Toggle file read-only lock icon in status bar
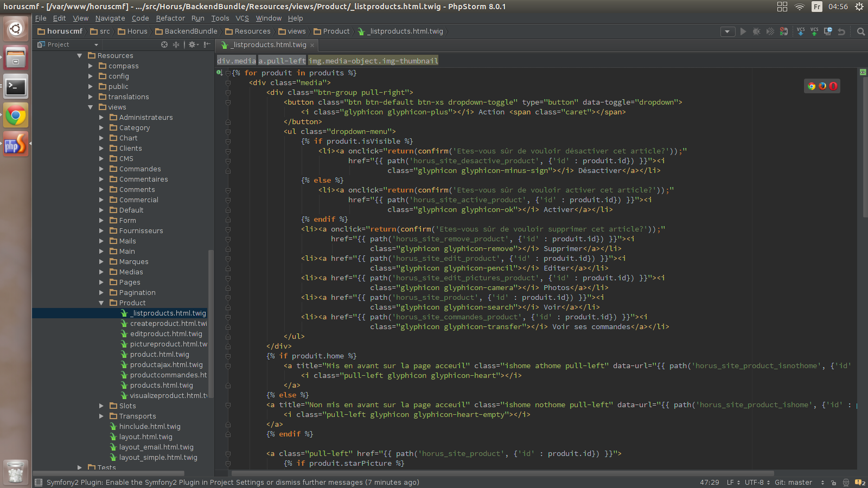The image size is (868, 488). coord(833,483)
